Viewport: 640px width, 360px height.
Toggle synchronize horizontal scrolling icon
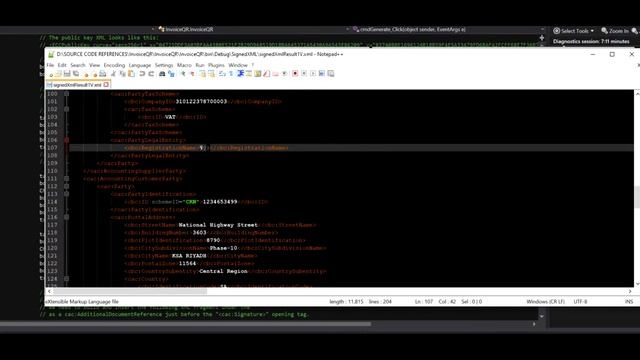(x=211, y=74)
